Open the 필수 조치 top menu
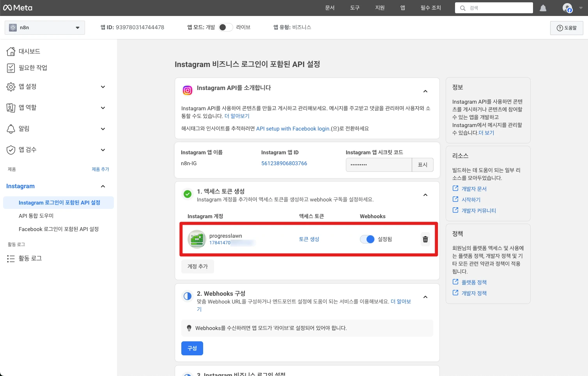 (431, 8)
